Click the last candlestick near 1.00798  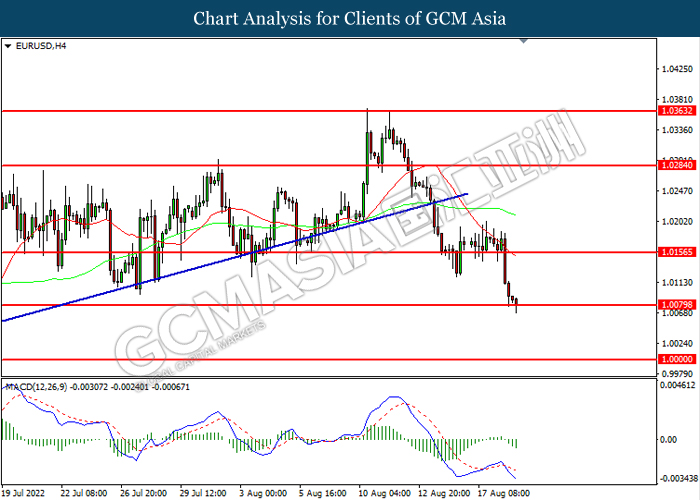(516, 304)
